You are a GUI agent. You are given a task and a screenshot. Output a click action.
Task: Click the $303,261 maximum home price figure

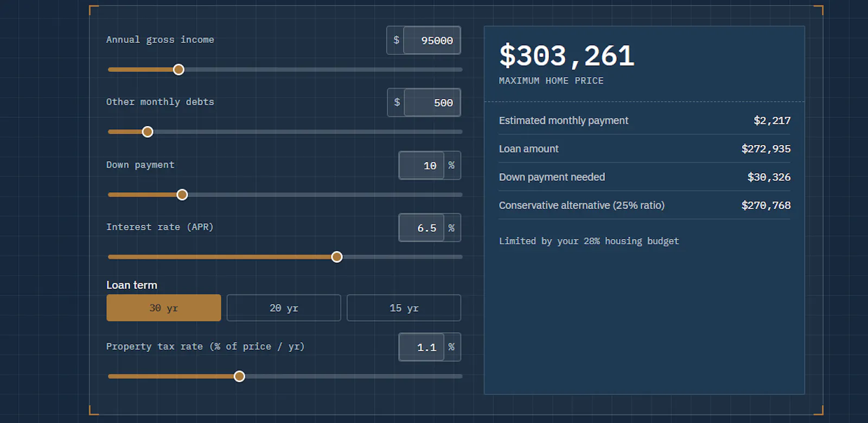click(566, 56)
